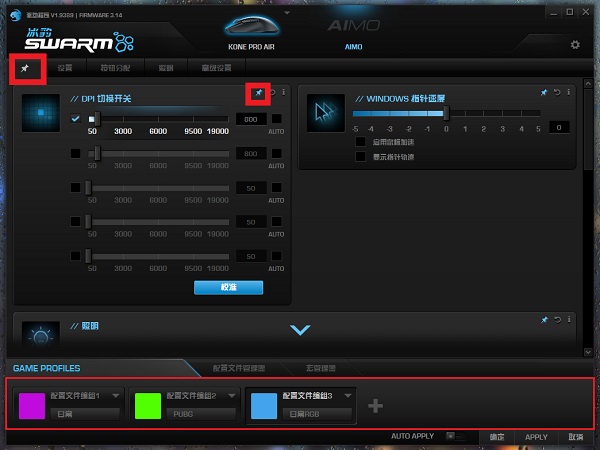
Task: Open the device selector dropdown arrow
Action: (287, 13)
